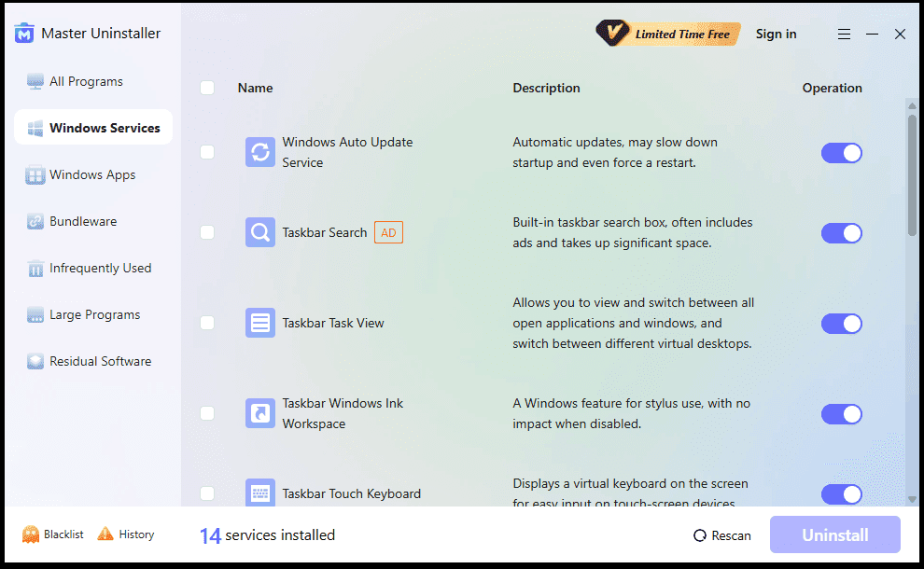Click the Residual Software sidebar icon
The width and height of the screenshot is (924, 569).
35,361
